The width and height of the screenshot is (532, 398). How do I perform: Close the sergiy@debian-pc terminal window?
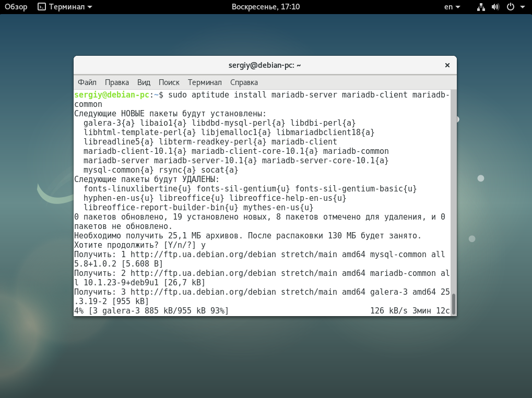pos(447,65)
